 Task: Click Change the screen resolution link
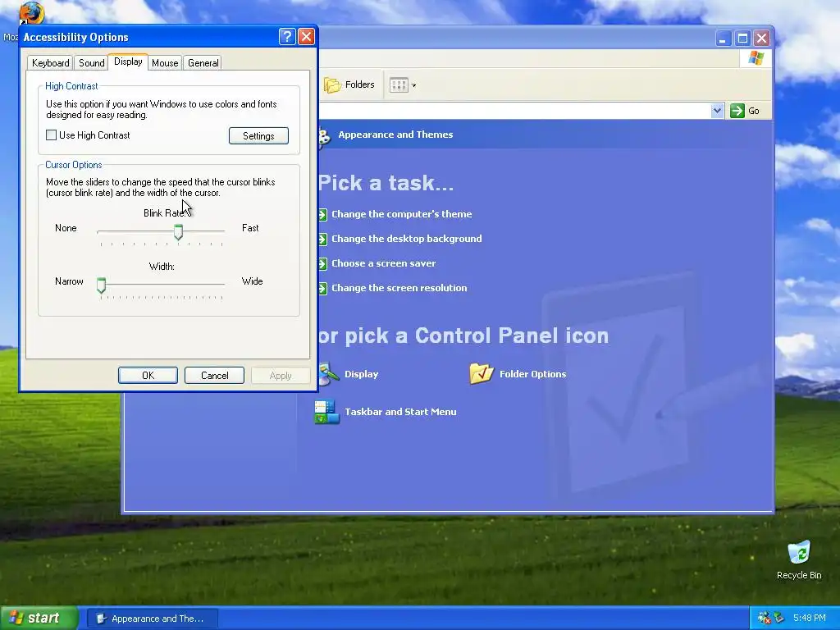click(x=399, y=288)
